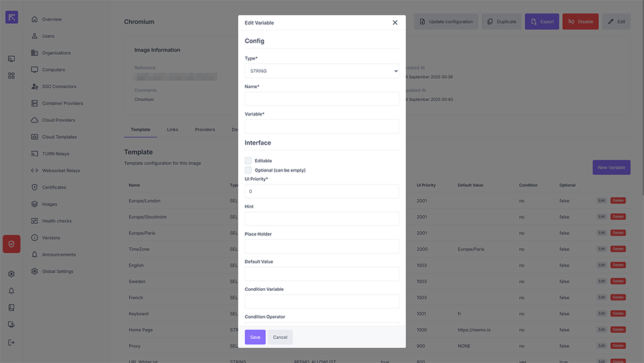Click the documentation book icon in left rail

12,308
